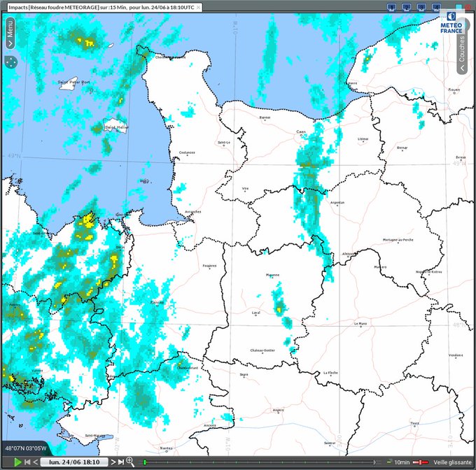Click the Lisieux city label

coord(363,139)
